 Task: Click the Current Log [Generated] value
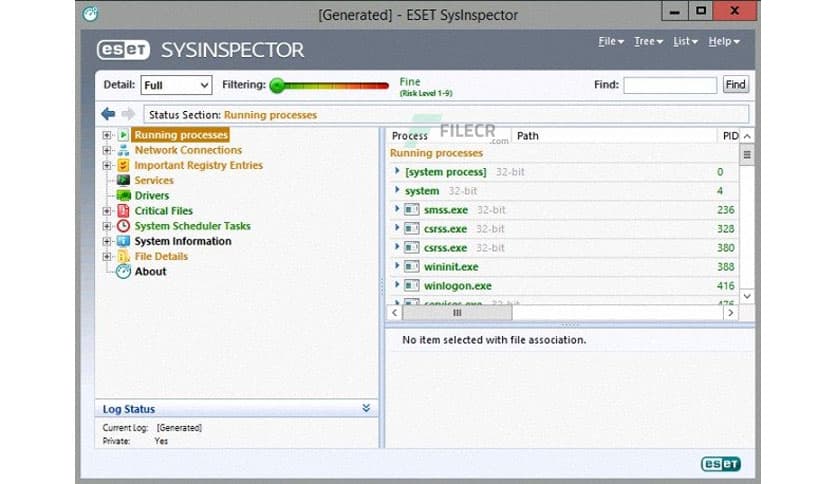pos(179,427)
